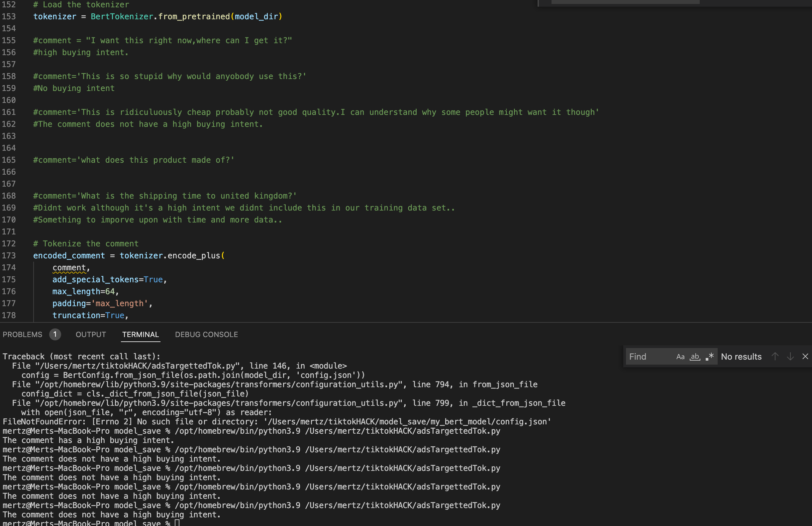Toggle Match Whole Word option
The width and height of the screenshot is (812, 526).
(695, 357)
